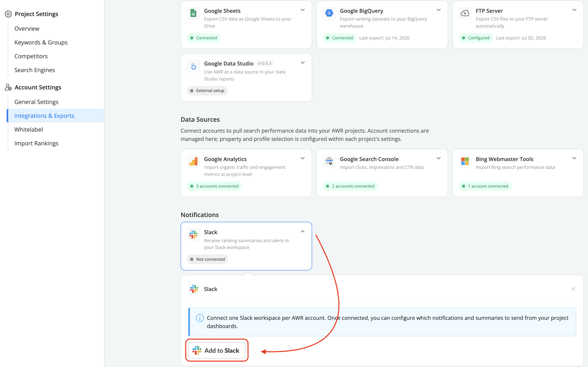
Task: Click 1 account connected badge
Action: click(485, 186)
